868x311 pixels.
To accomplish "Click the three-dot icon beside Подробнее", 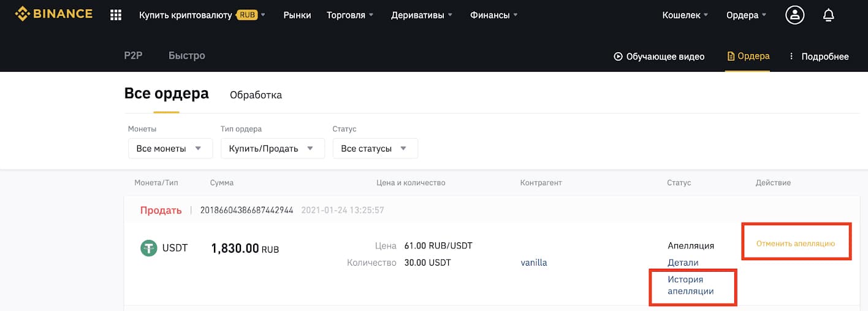I will [791, 56].
